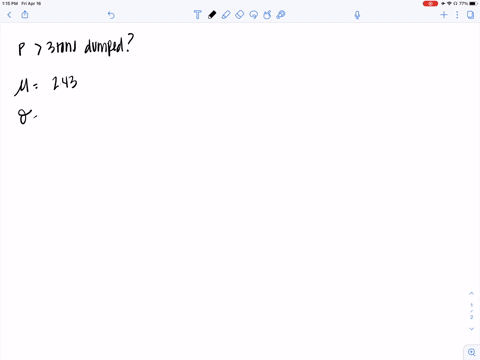Select the Highlighter tool

(226, 15)
